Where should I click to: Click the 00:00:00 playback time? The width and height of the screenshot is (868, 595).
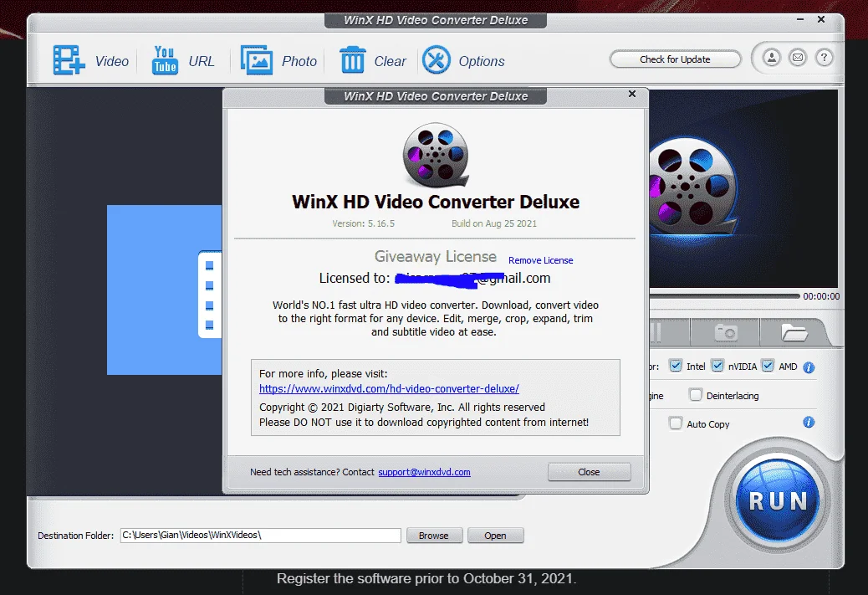(x=821, y=296)
